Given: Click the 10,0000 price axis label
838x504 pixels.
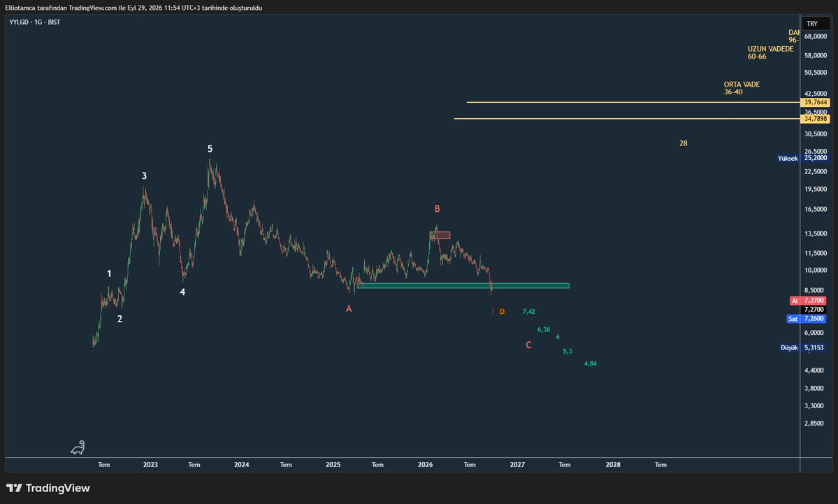Looking at the screenshot, I should 816,270.
